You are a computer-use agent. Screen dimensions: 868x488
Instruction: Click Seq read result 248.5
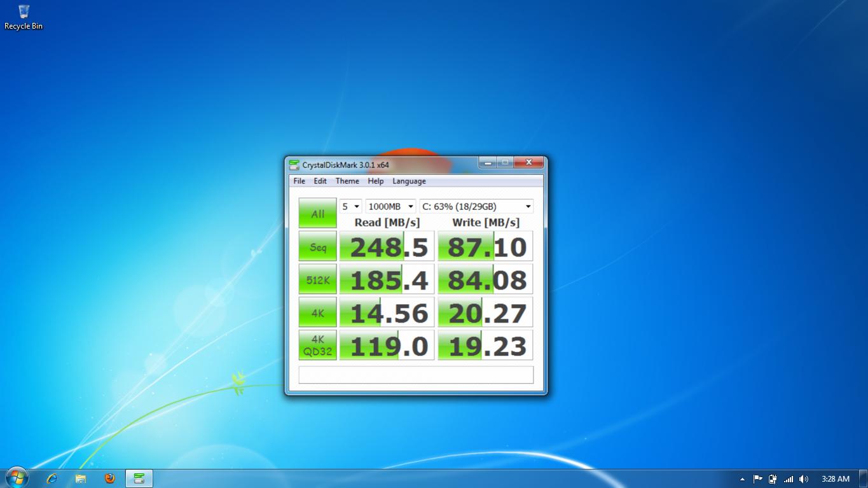(x=387, y=247)
